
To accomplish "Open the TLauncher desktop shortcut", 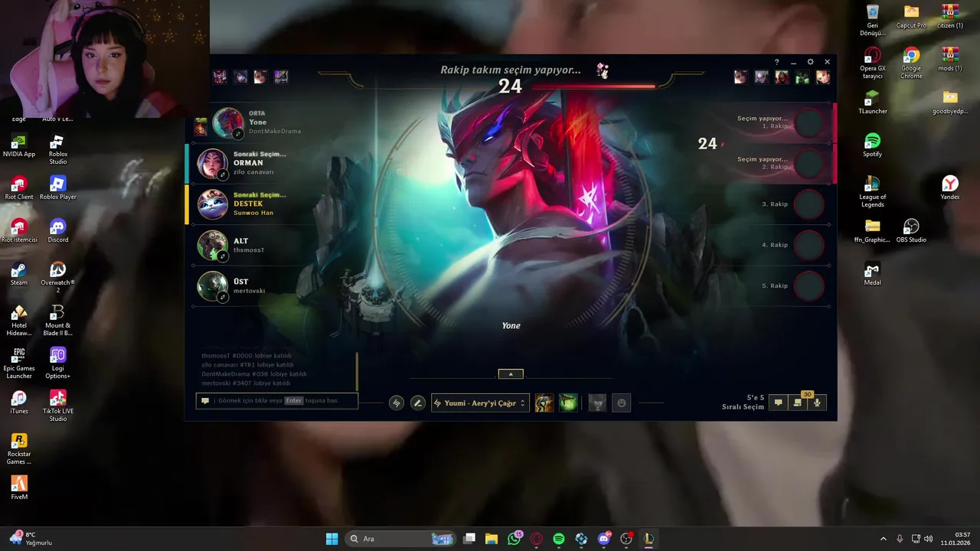I will click(873, 103).
